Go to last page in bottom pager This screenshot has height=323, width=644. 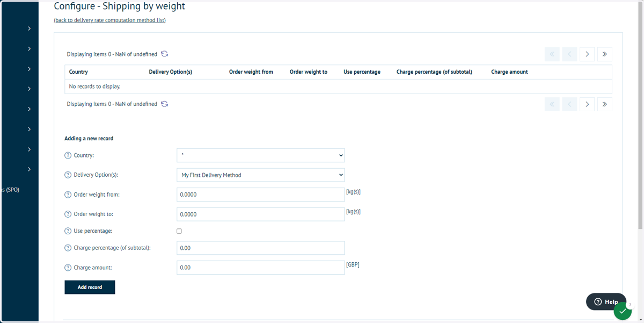[605, 104]
